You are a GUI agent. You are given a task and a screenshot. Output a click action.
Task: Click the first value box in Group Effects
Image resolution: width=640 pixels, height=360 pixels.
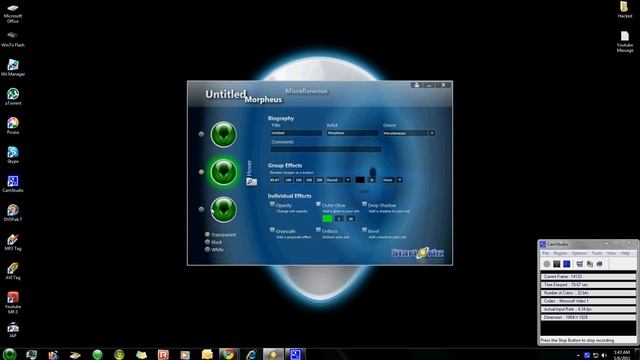pyautogui.click(x=275, y=180)
